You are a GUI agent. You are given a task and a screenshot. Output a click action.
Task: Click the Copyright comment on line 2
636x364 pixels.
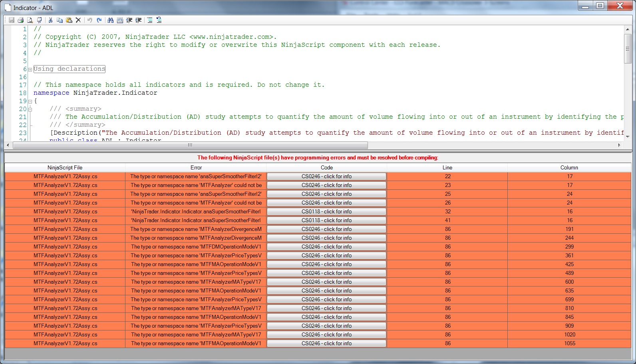(155, 37)
